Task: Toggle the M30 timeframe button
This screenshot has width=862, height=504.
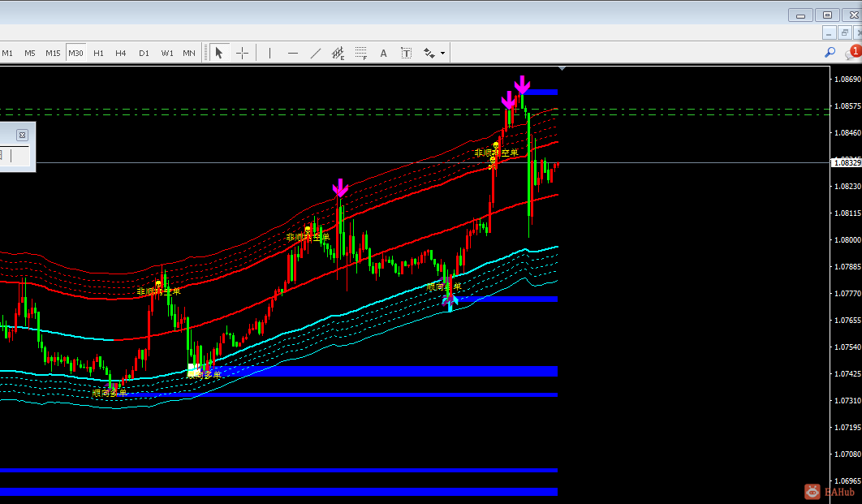Action: pyautogui.click(x=75, y=53)
